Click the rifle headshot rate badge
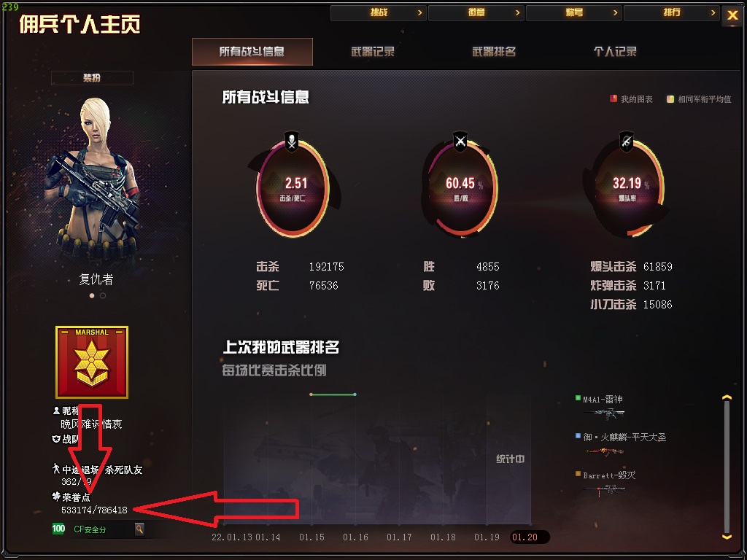747x560 pixels. (x=627, y=141)
